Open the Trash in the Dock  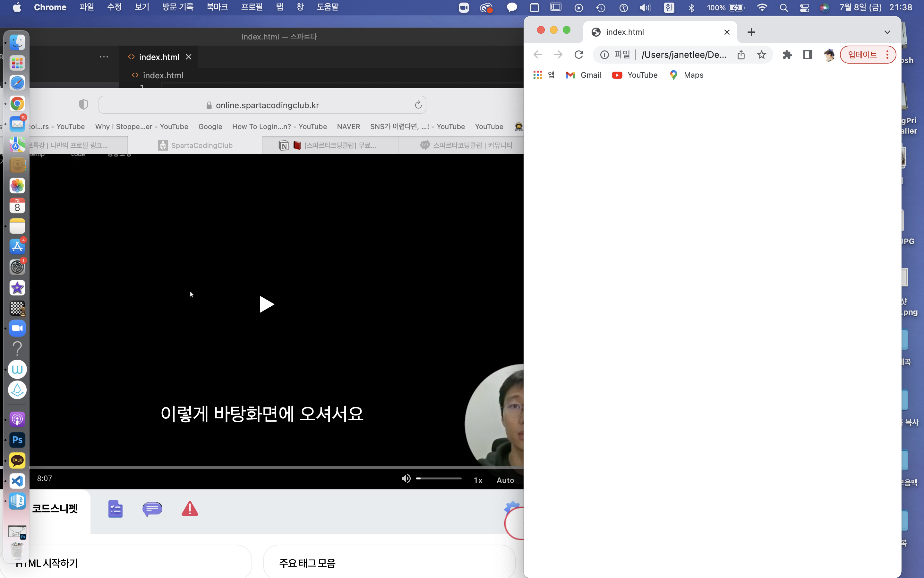point(17,551)
